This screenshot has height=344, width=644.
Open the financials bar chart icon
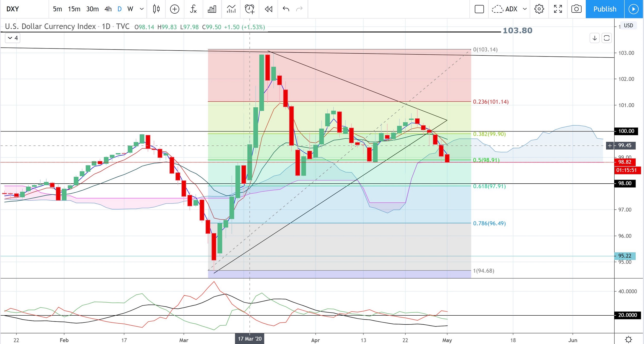[x=212, y=9]
